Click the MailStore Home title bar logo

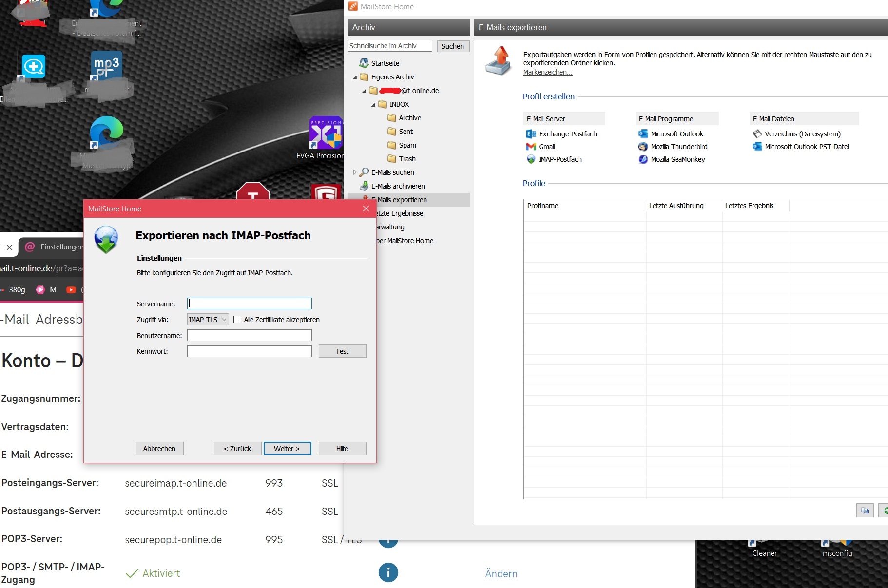coord(353,6)
